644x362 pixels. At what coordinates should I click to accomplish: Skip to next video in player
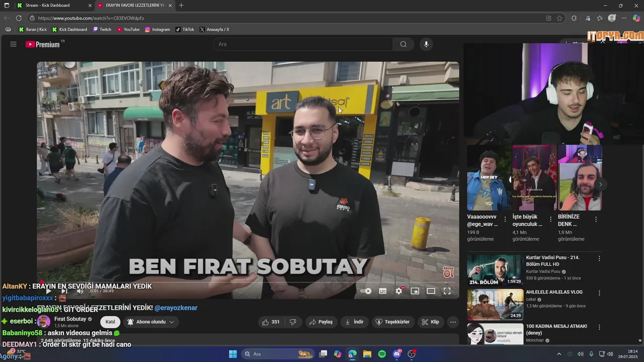point(64,291)
